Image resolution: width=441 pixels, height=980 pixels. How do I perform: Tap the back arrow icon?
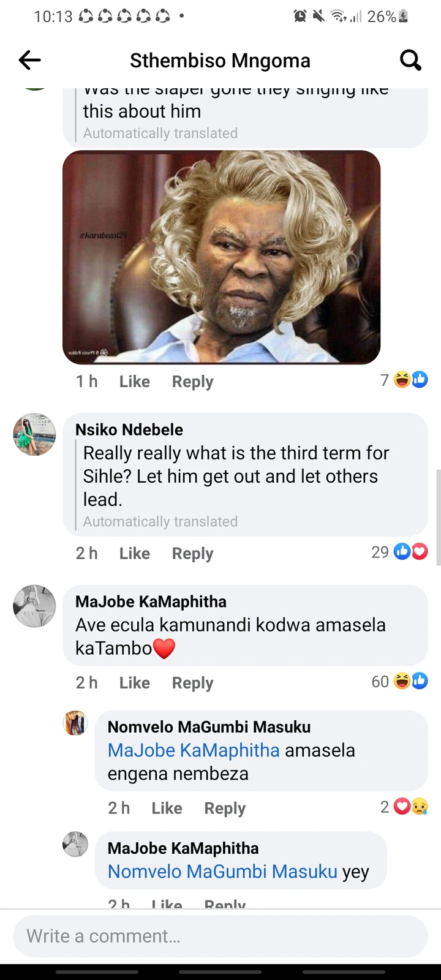pos(29,60)
